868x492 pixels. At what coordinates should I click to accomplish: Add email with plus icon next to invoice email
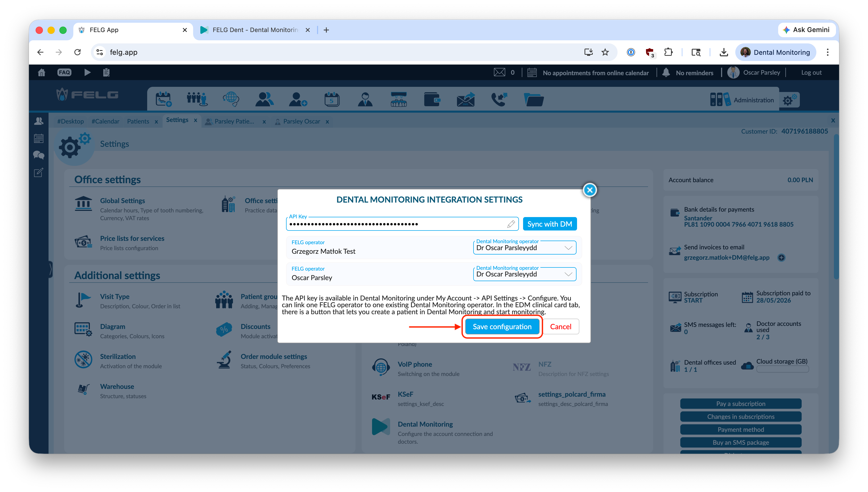[x=781, y=257]
